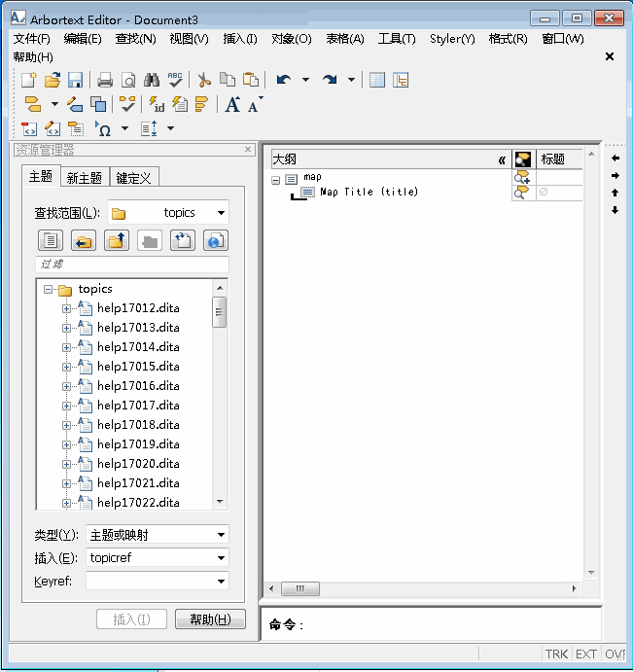Viewport: 633px width, 672px height.
Task: Click the refresh folder icon in resource manager
Action: click(x=183, y=241)
